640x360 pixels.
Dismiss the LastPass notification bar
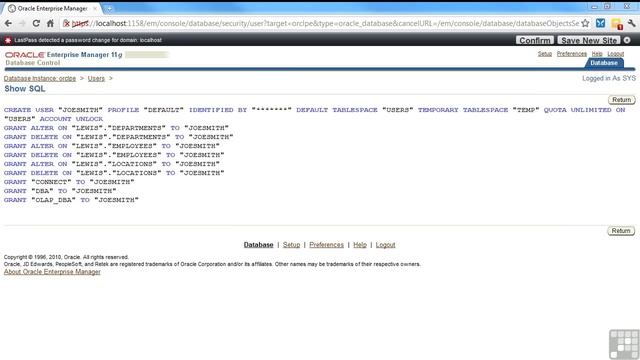[627, 40]
